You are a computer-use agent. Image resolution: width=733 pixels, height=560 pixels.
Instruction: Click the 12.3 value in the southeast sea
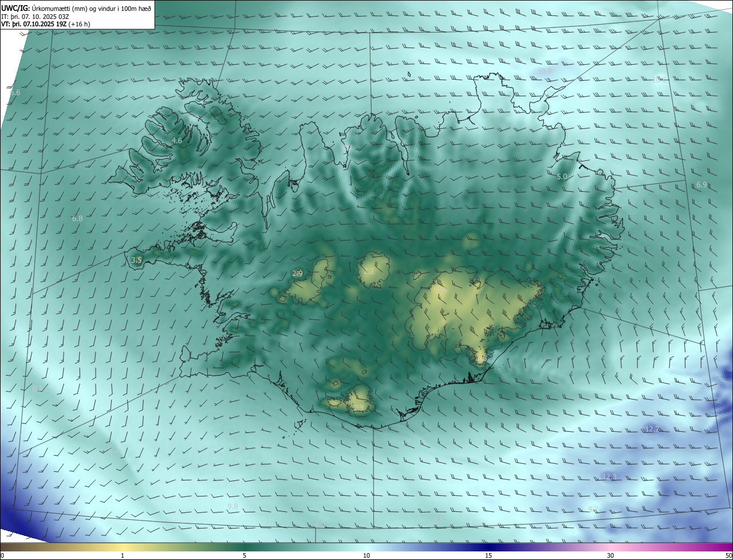pyautogui.click(x=609, y=476)
